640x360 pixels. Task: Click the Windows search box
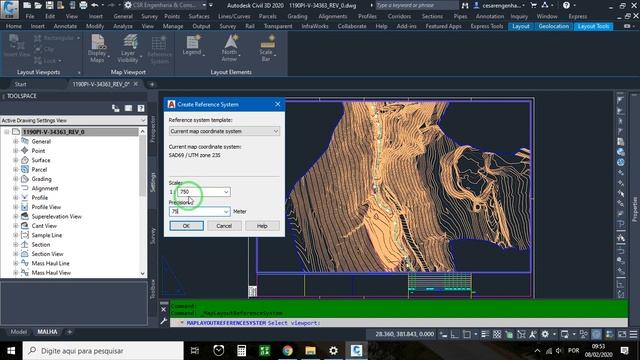tap(103, 351)
